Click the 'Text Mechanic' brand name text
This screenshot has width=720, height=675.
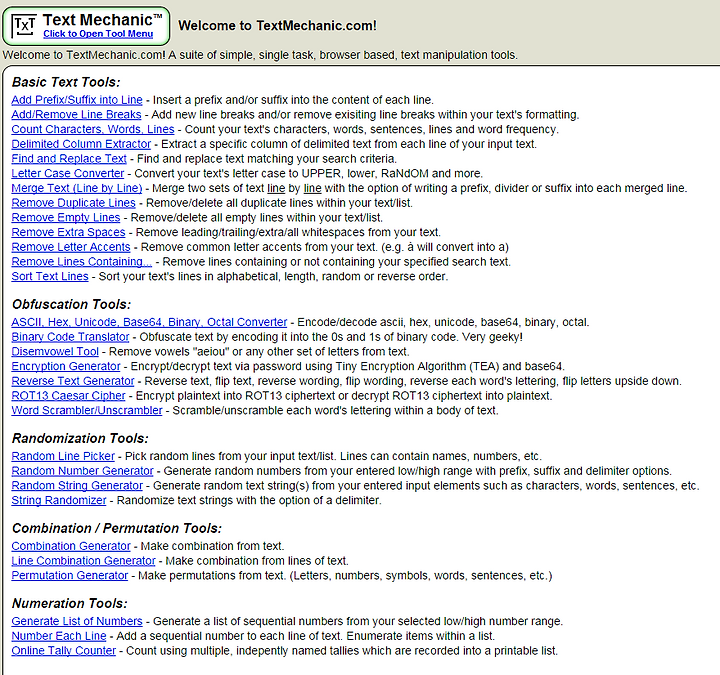coord(103,20)
